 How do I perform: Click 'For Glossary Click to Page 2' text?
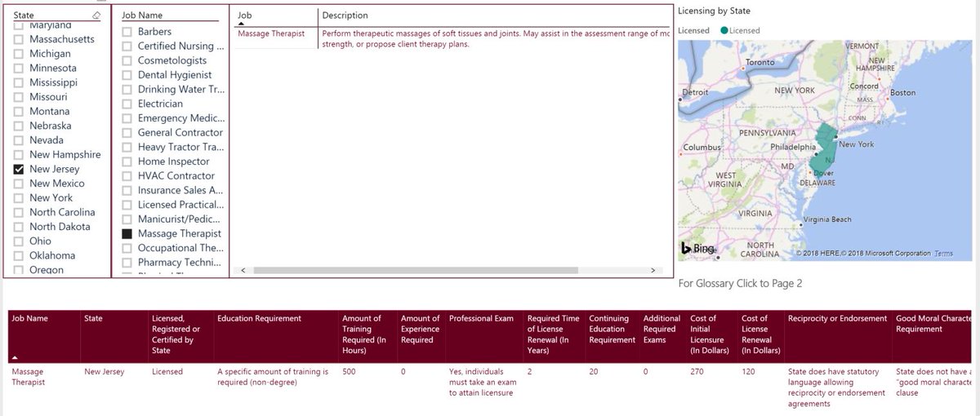click(741, 283)
